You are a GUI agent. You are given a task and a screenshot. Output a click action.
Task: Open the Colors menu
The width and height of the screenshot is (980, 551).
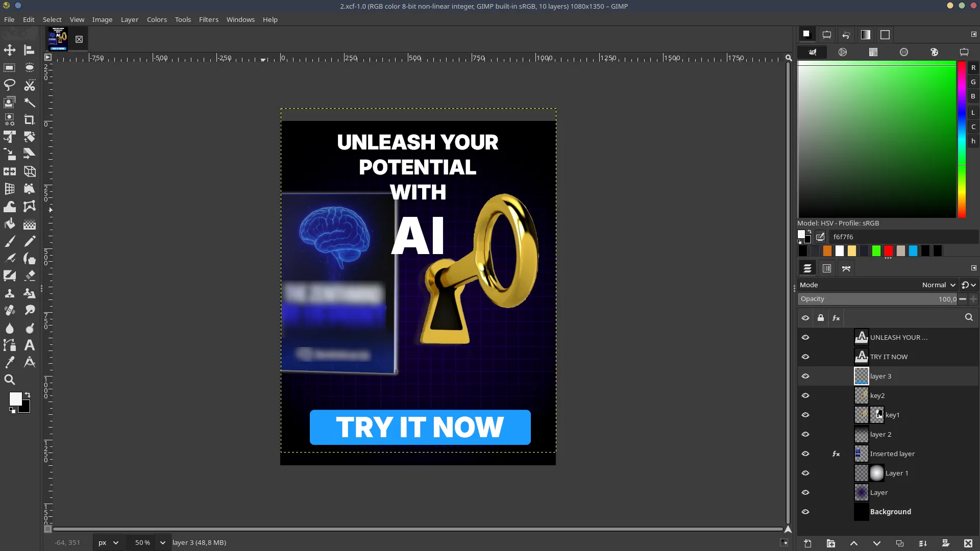pyautogui.click(x=157, y=19)
